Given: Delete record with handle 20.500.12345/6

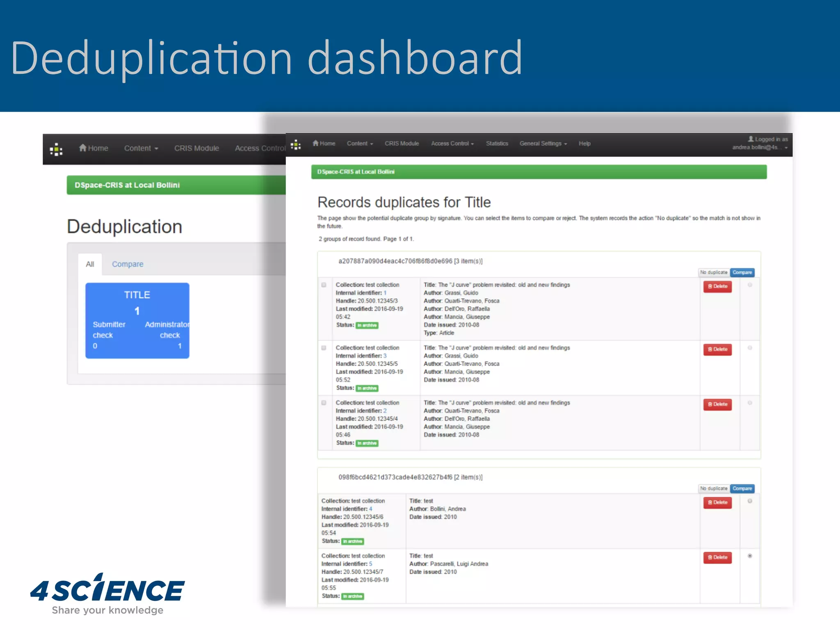Looking at the screenshot, I should 717,502.
